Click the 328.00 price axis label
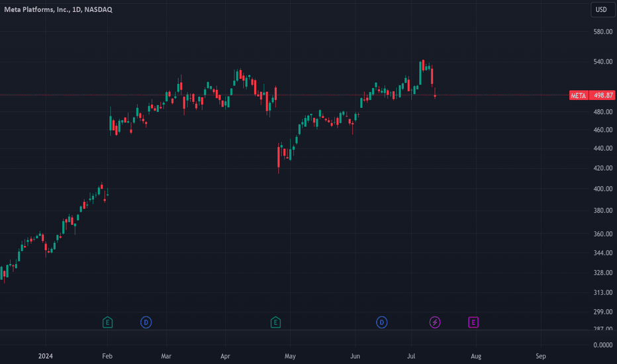 click(x=603, y=273)
